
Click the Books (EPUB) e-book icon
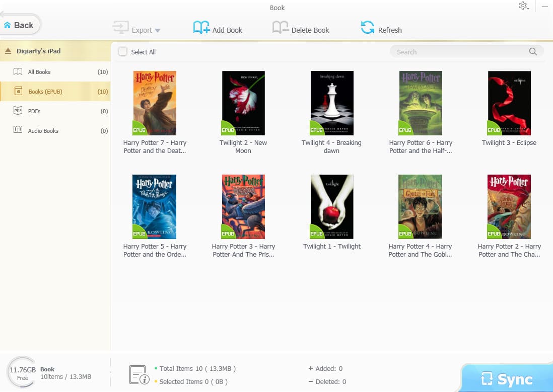coord(18,91)
